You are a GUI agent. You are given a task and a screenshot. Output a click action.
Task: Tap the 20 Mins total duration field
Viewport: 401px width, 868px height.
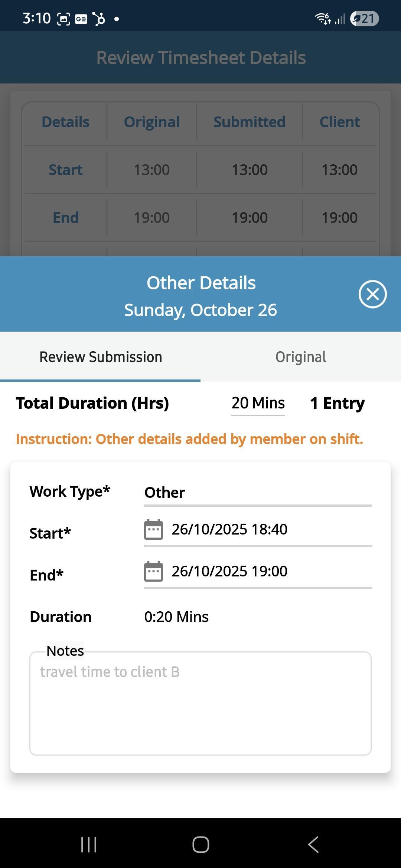click(x=258, y=403)
